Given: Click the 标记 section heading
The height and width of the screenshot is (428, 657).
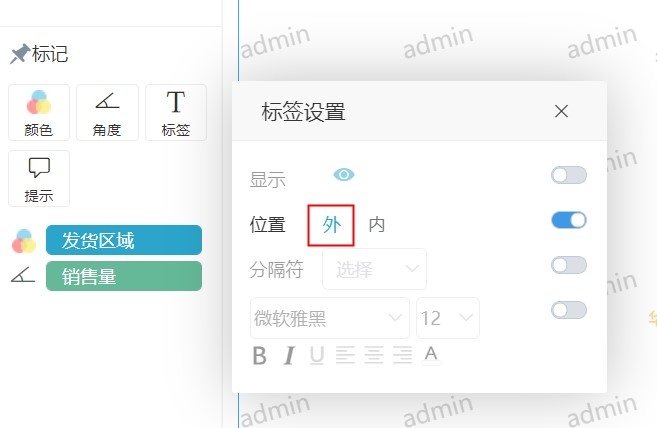Looking at the screenshot, I should pos(50,54).
